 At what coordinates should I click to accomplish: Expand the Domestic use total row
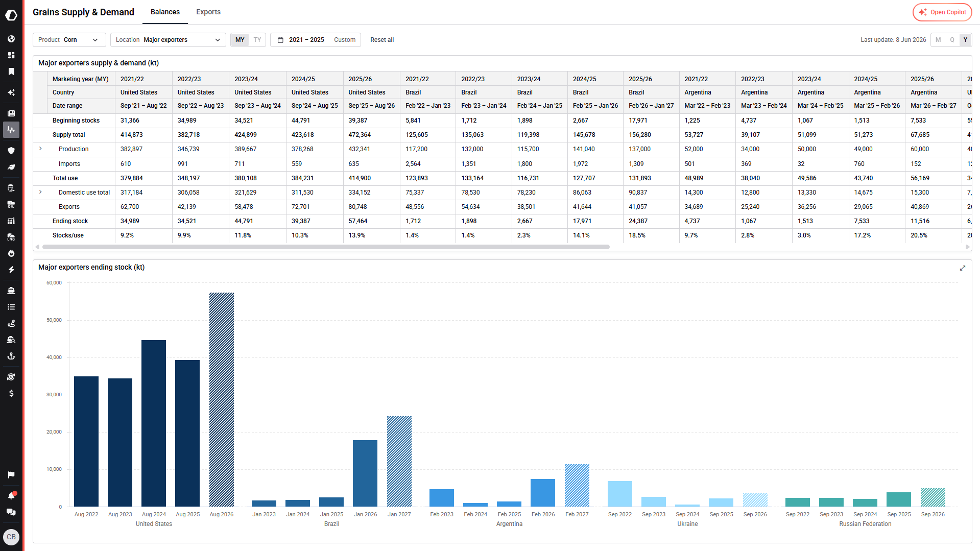coord(40,192)
